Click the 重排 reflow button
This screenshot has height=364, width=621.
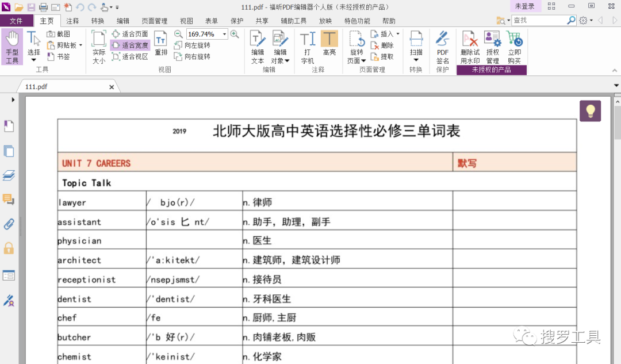coord(161,43)
